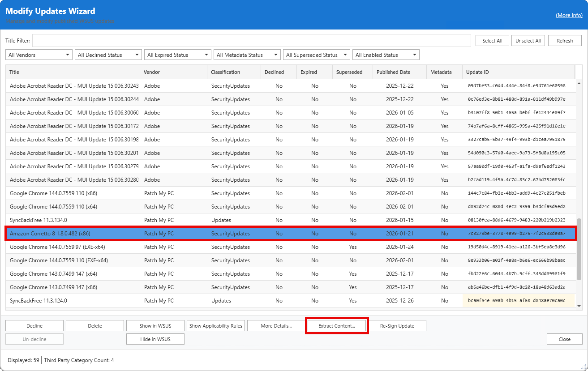This screenshot has width=588, height=371.
Task: Click Hide in WSUS button
Action: coord(155,339)
